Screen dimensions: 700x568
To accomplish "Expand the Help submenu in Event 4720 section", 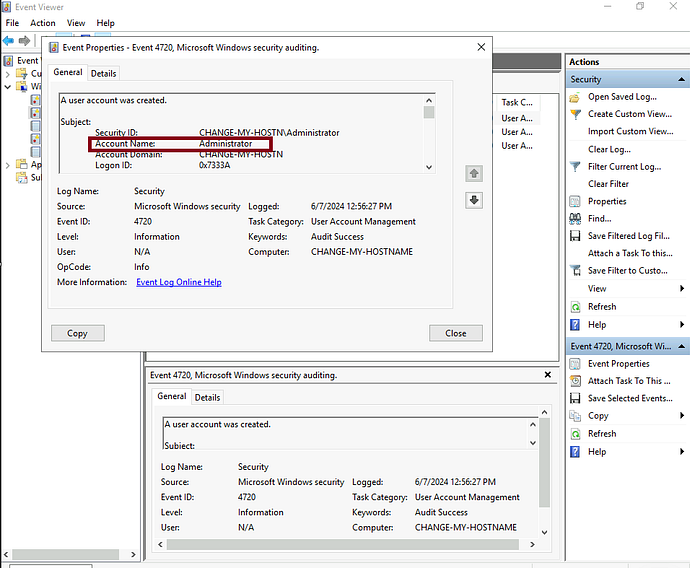I will [x=682, y=452].
